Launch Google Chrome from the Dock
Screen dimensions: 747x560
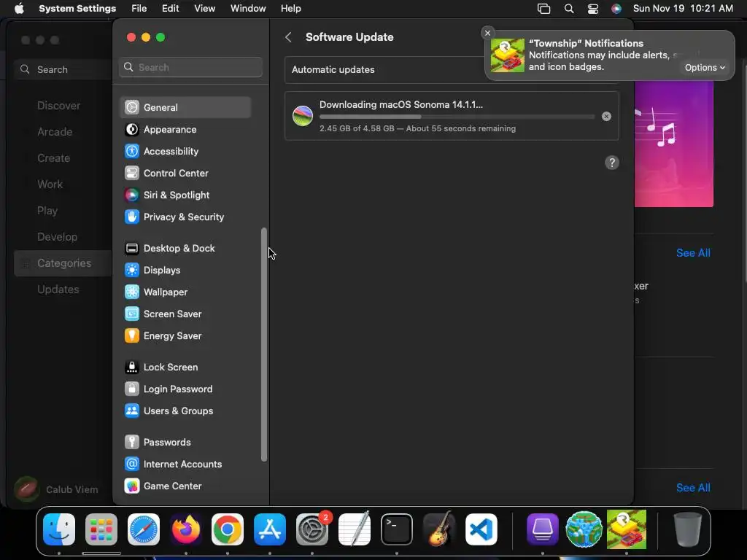point(228,529)
